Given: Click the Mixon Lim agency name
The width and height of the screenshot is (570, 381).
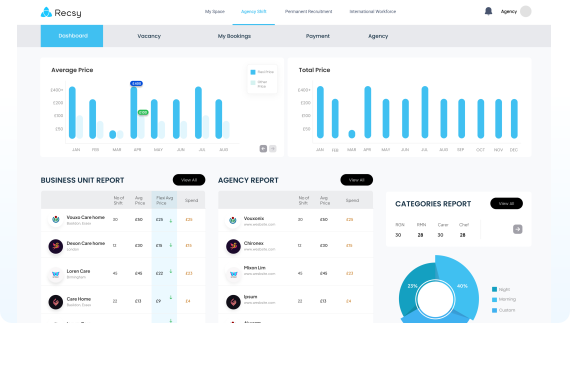Looking at the screenshot, I should [x=254, y=268].
